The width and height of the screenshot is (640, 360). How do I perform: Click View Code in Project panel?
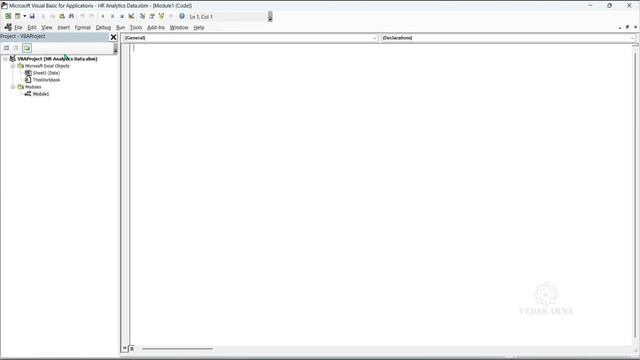click(7, 48)
